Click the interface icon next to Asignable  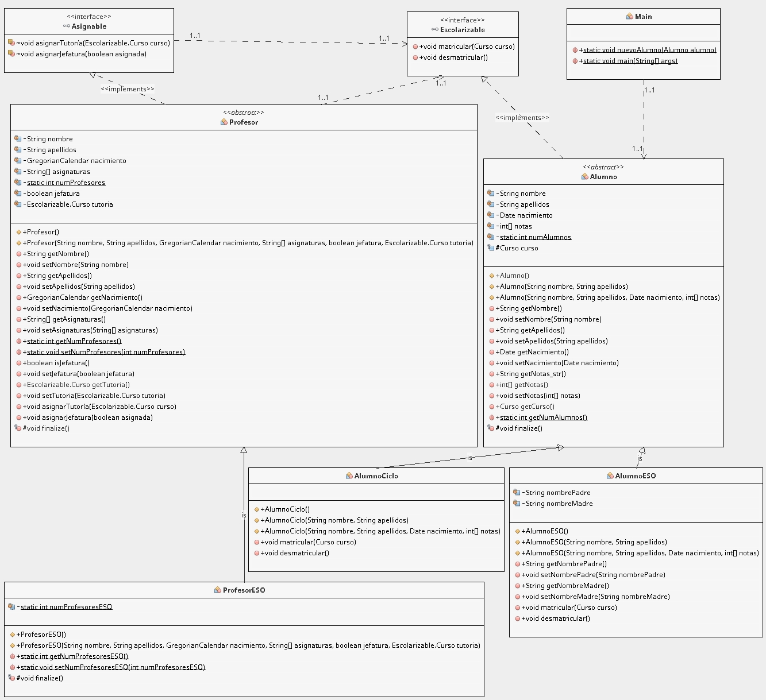[66, 26]
